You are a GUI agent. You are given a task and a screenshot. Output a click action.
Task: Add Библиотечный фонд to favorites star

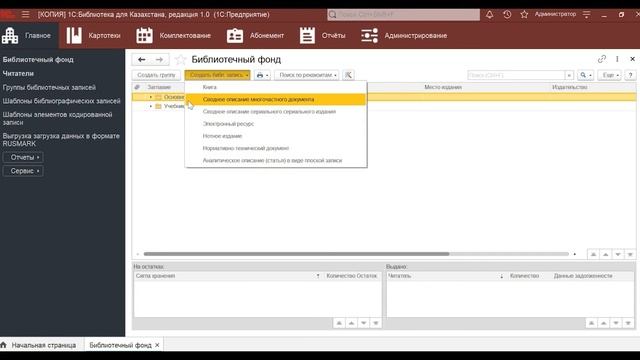coord(180,60)
